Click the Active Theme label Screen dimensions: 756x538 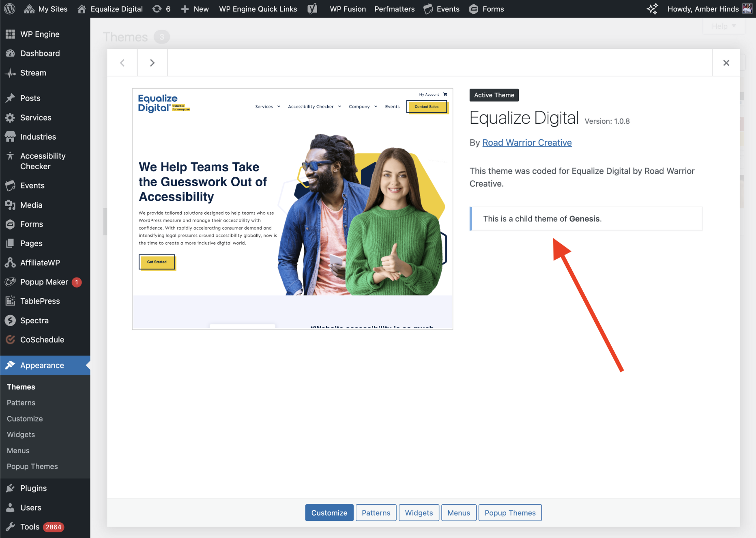click(x=494, y=95)
